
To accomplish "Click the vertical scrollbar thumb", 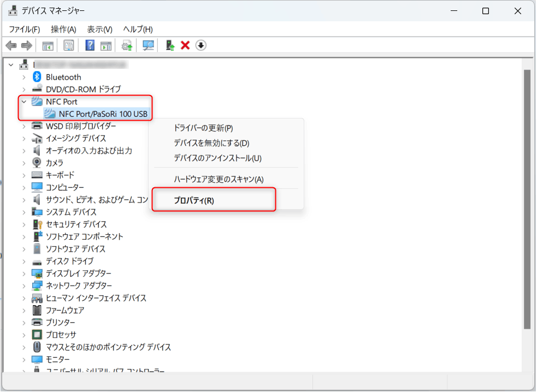I will click(527, 199).
